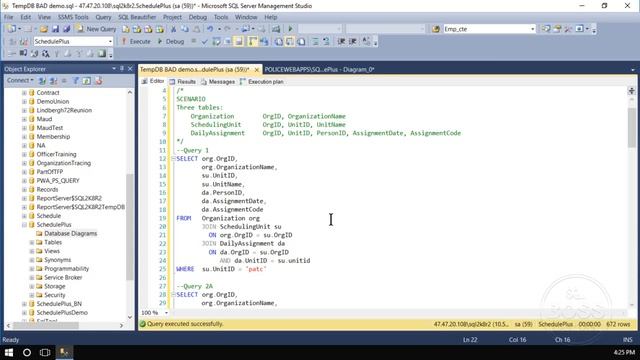Close the Object Explorer panel

click(130, 69)
